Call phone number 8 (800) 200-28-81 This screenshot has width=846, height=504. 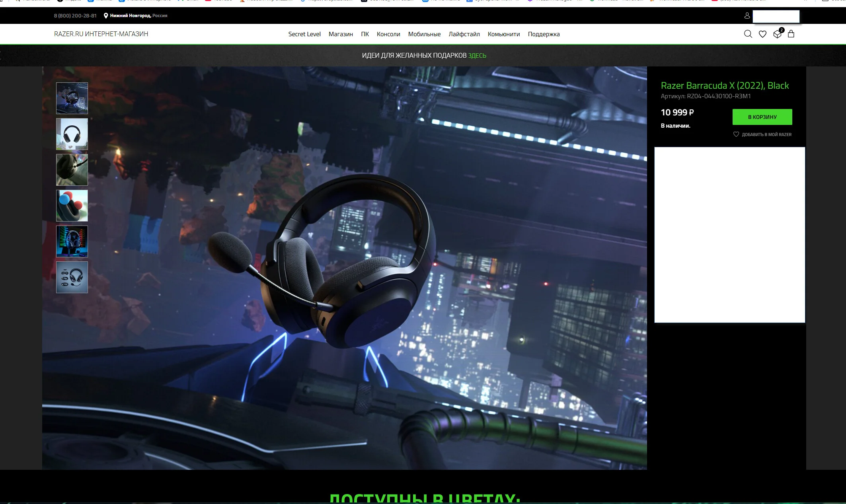(x=75, y=16)
